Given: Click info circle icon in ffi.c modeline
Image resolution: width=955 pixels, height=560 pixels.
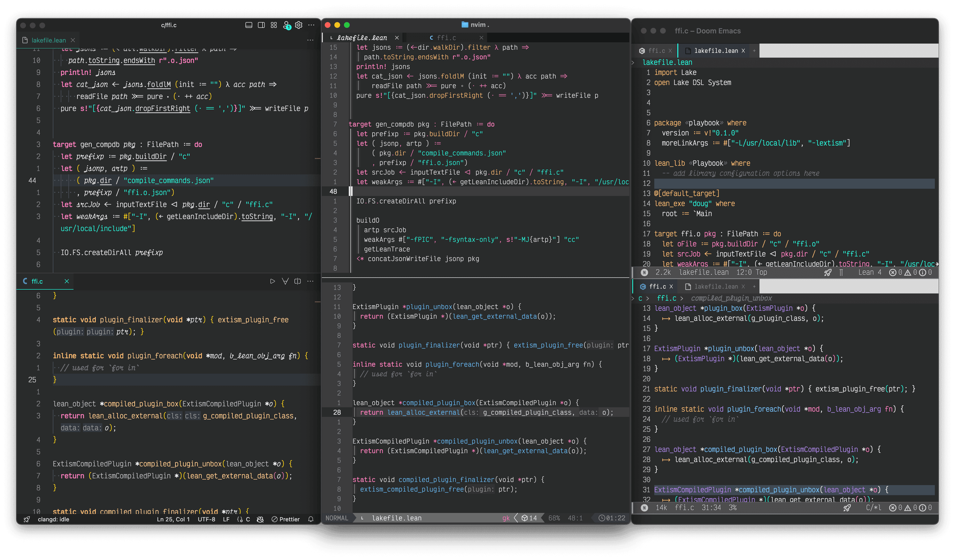Looking at the screenshot, I should (923, 507).
